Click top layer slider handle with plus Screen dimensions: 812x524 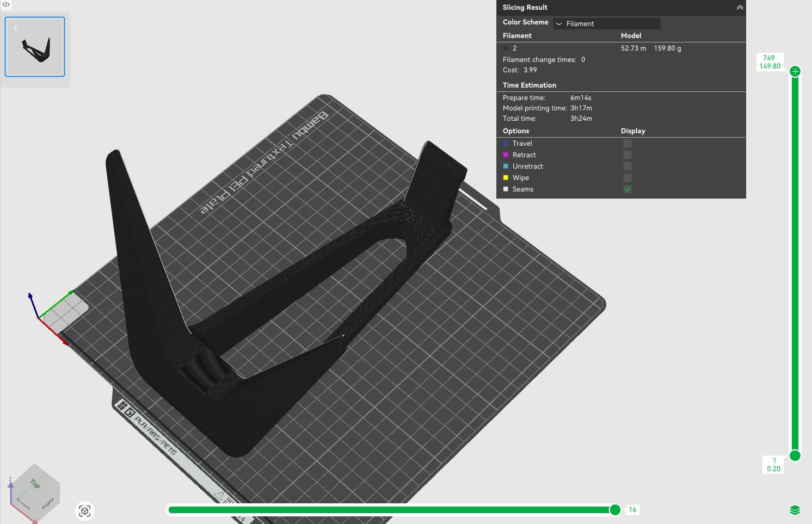pyautogui.click(x=795, y=71)
